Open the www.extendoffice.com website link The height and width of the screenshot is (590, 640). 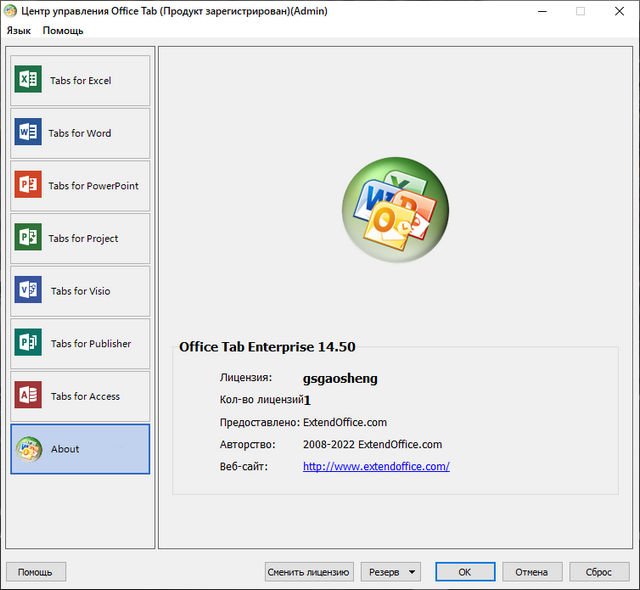click(x=376, y=466)
